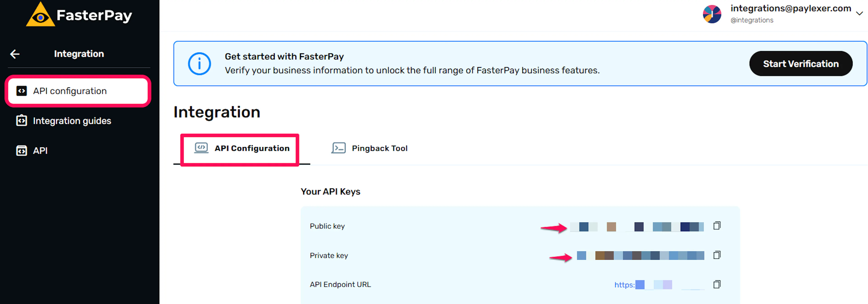Viewport: 868px width, 304px height.
Task: Click the API sidebar icon
Action: coord(21,150)
